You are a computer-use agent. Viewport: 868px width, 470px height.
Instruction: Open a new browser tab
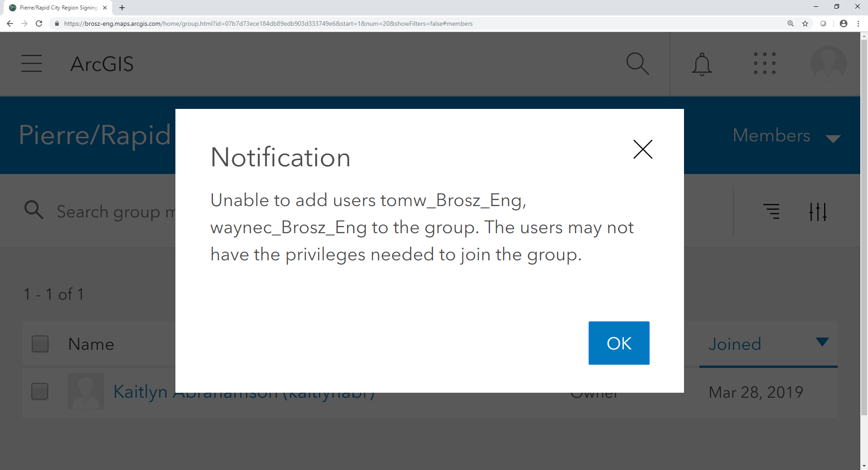click(x=122, y=8)
